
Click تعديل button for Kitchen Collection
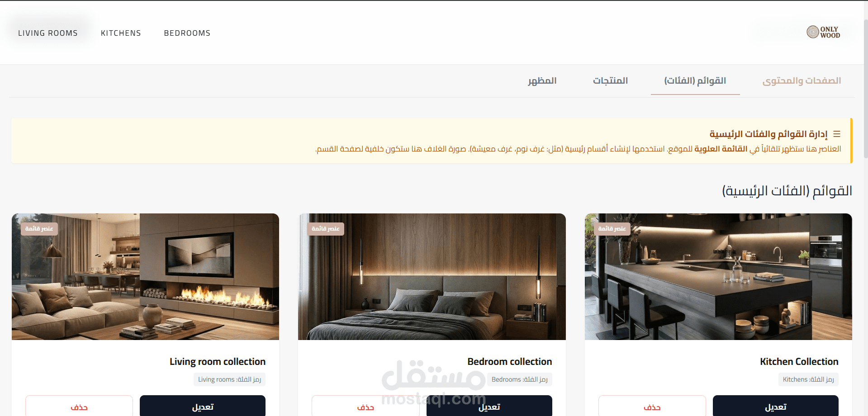coord(775,406)
